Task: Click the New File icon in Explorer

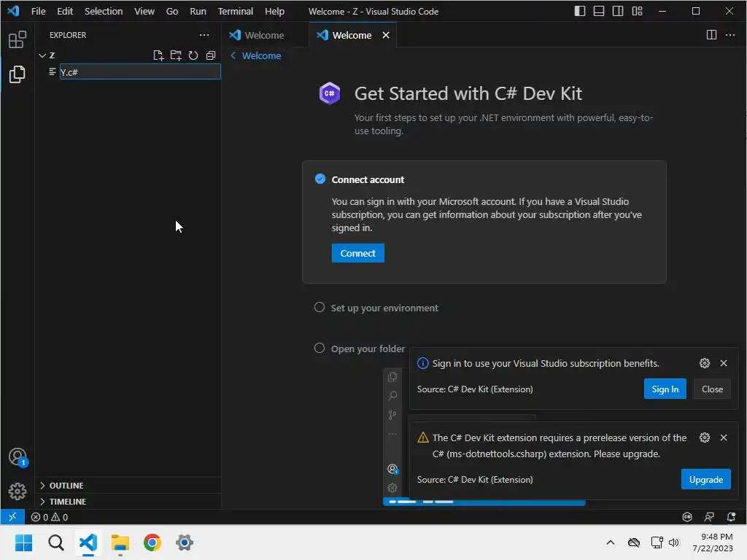Action: [158, 55]
